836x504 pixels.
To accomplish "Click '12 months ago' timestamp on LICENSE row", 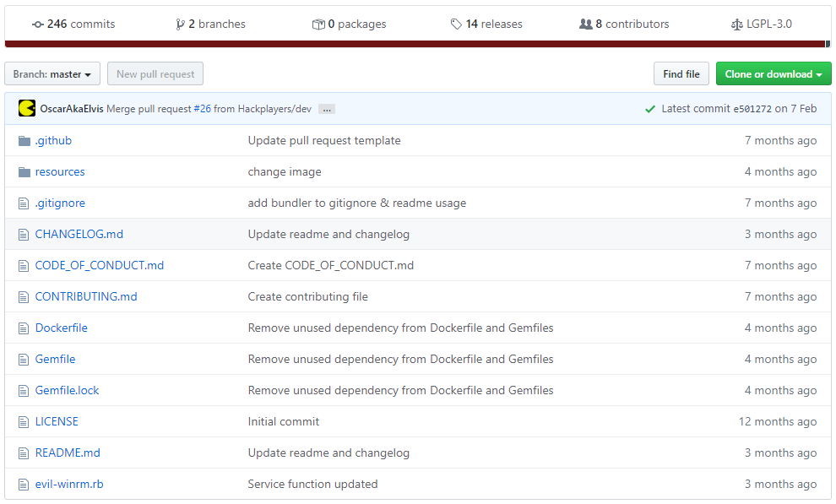I will 778,422.
